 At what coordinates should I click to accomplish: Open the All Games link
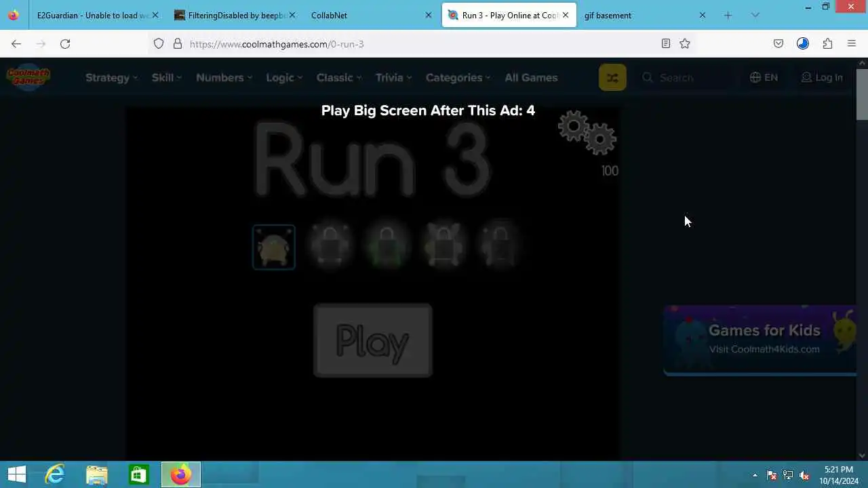(531, 77)
